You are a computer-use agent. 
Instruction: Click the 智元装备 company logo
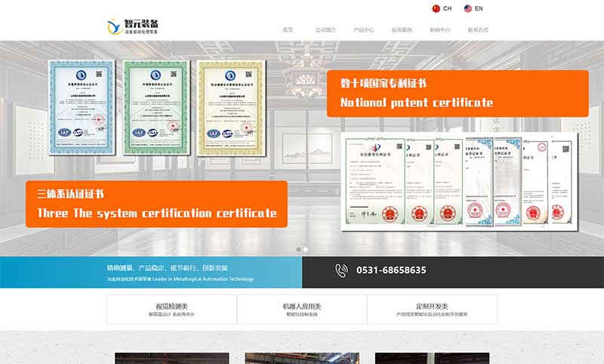[140, 27]
